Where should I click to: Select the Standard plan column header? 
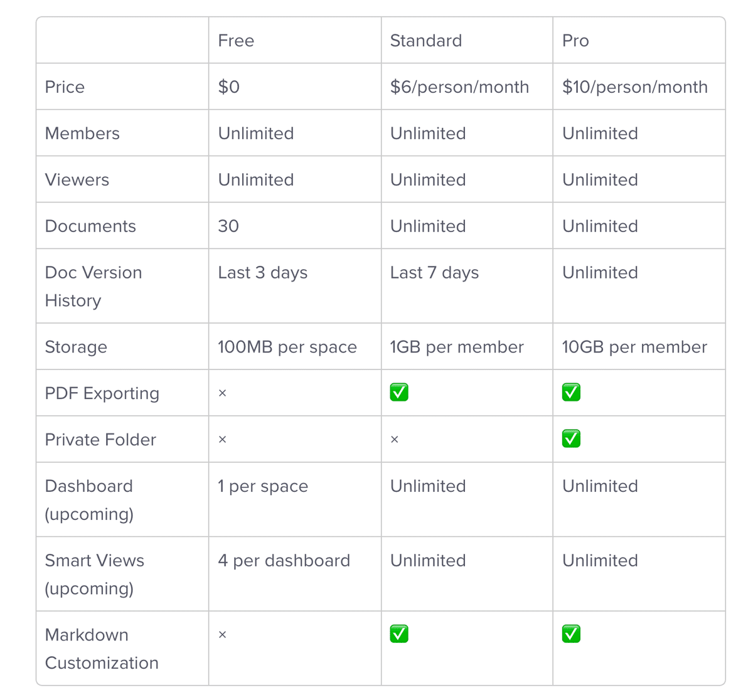(x=425, y=41)
